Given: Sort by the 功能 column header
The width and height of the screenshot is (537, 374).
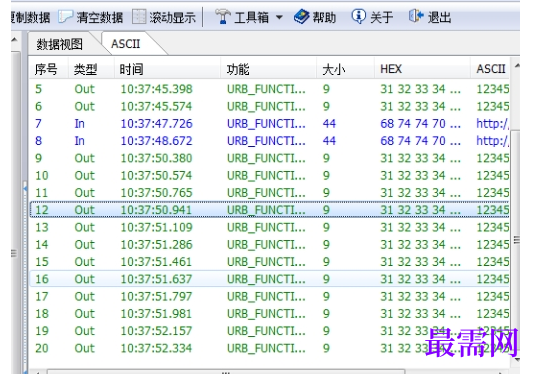Looking at the screenshot, I should pos(238,70).
